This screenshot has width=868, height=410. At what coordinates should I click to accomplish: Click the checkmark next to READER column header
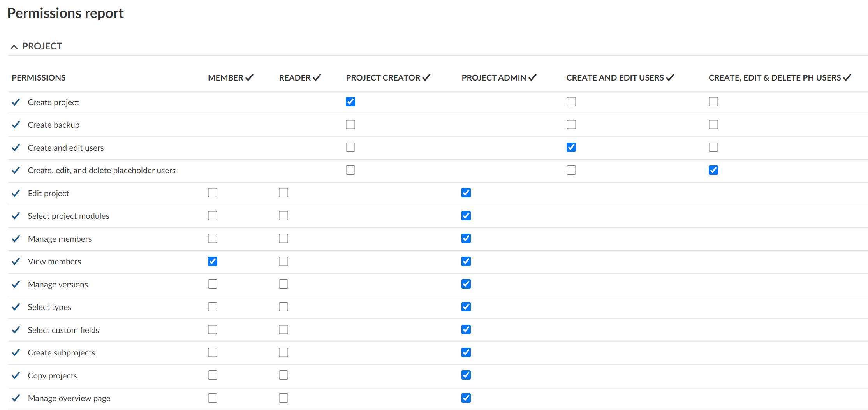316,77
